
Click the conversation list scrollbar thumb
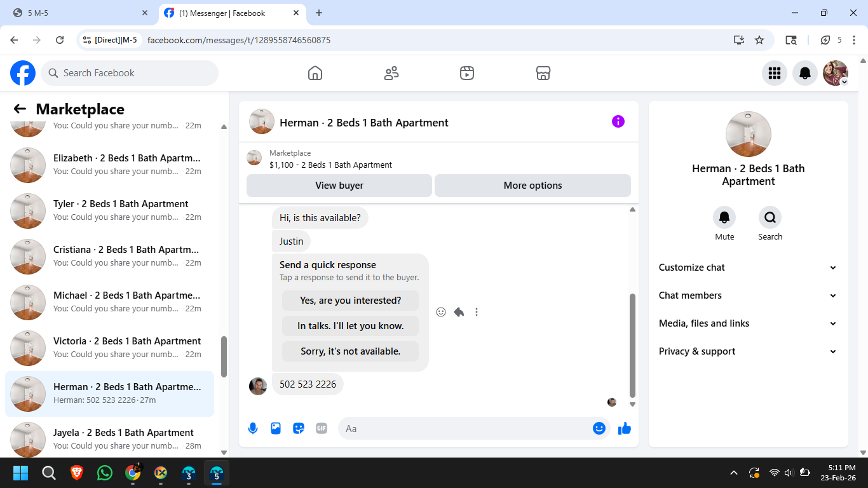224,356
